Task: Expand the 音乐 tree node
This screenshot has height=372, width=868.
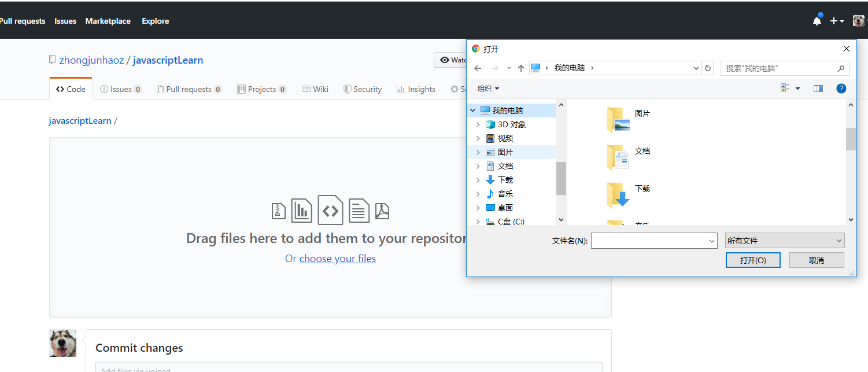Action: (x=478, y=194)
